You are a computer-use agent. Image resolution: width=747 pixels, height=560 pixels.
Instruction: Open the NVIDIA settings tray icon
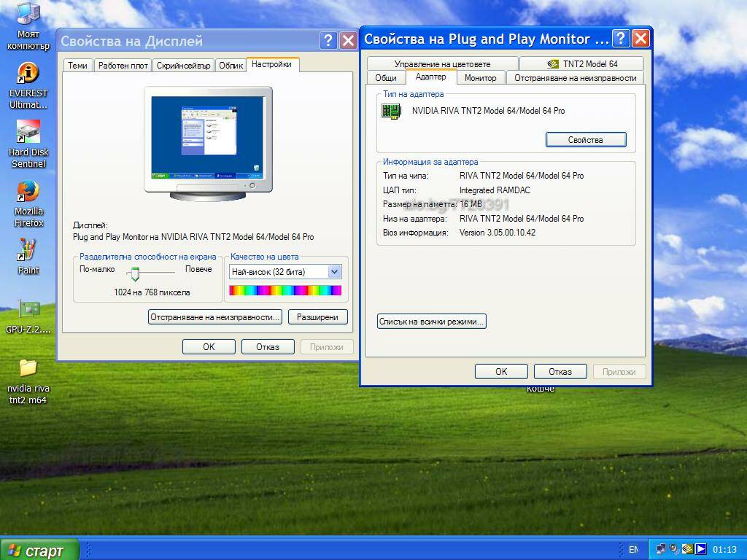tap(687, 549)
